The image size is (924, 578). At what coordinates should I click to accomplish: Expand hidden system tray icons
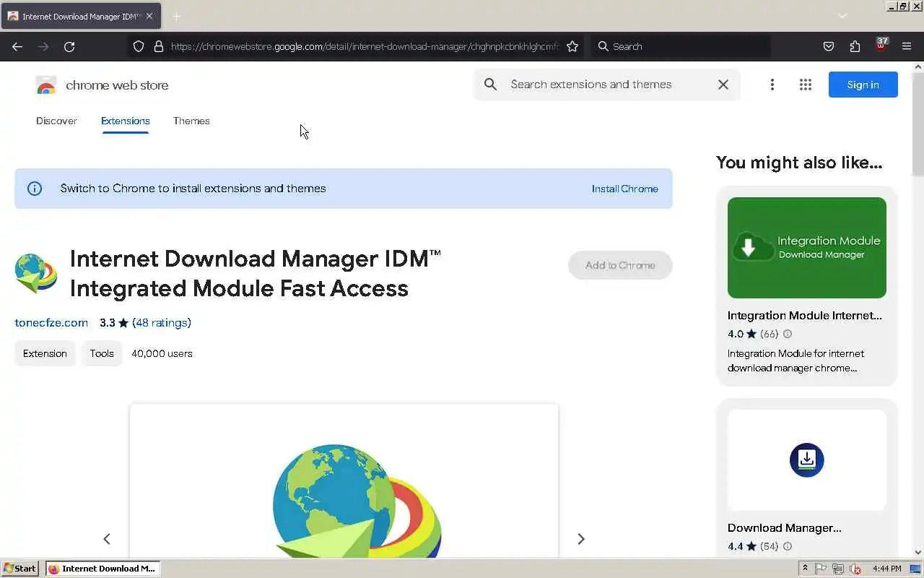point(805,569)
